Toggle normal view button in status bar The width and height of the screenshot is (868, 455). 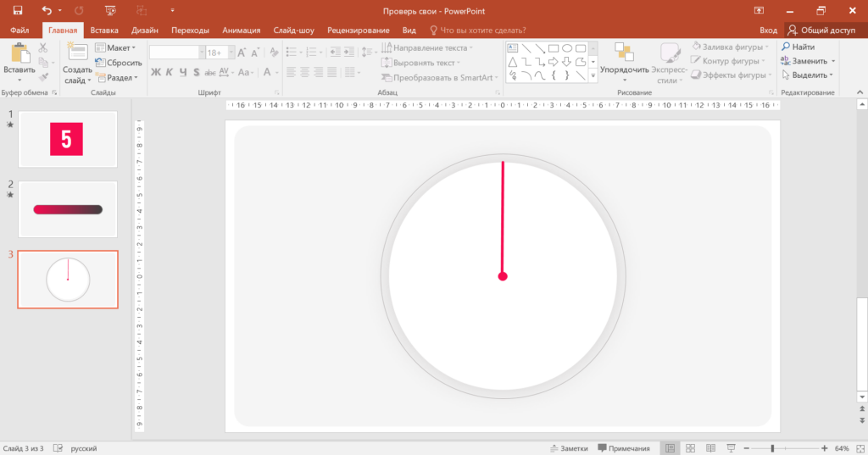pyautogui.click(x=670, y=447)
